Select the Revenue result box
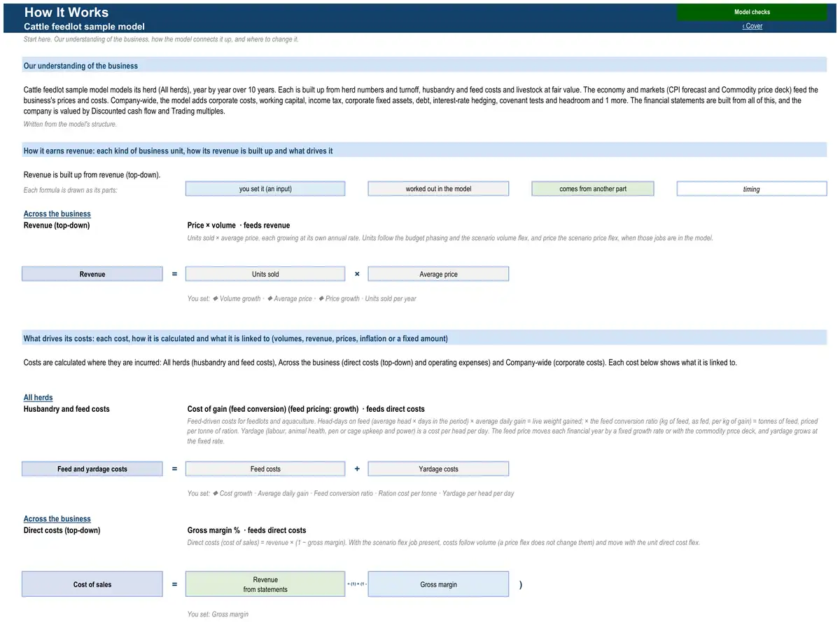This screenshot has height=622, width=840. (92, 274)
